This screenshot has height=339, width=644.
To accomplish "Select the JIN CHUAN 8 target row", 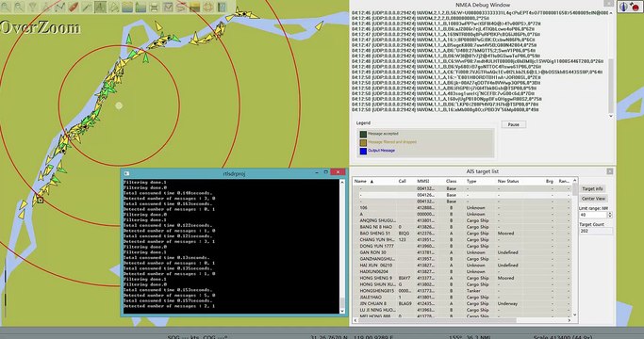I will pyautogui.click(x=462, y=304).
